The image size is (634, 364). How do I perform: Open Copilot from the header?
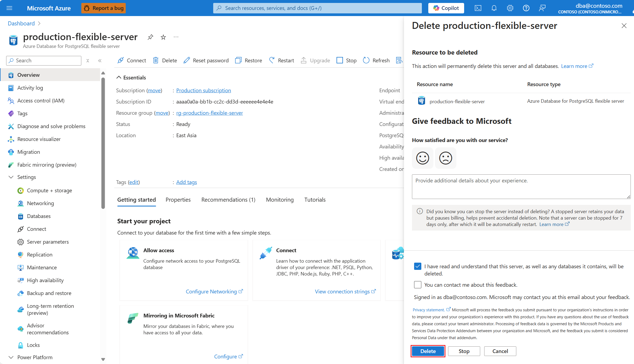coord(446,8)
